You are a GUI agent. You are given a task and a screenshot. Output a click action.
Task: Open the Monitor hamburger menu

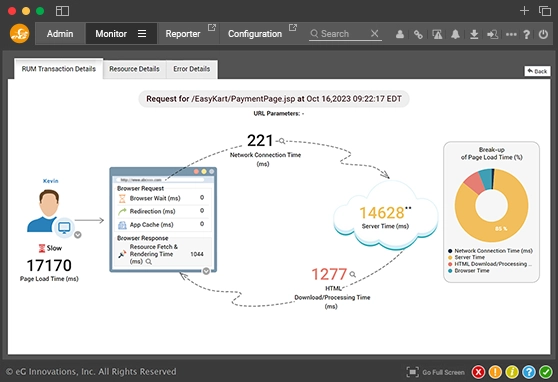(x=142, y=33)
